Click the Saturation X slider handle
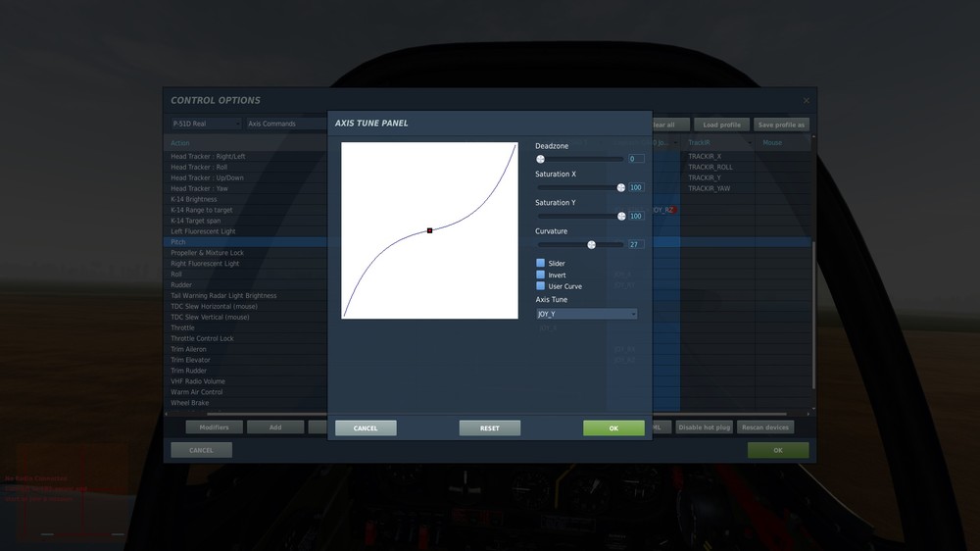 tap(620, 187)
